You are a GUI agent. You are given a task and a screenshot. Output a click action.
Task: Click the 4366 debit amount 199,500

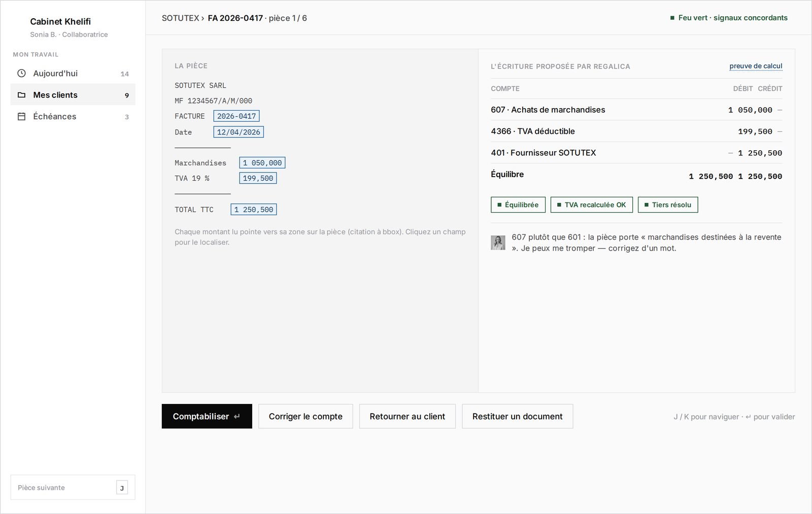coord(755,131)
